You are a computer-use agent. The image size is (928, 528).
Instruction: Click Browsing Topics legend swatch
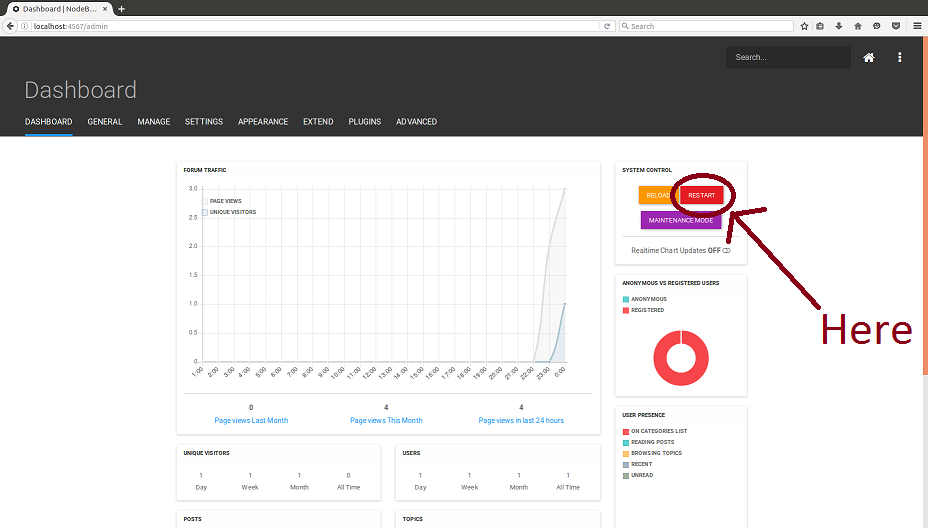point(626,453)
